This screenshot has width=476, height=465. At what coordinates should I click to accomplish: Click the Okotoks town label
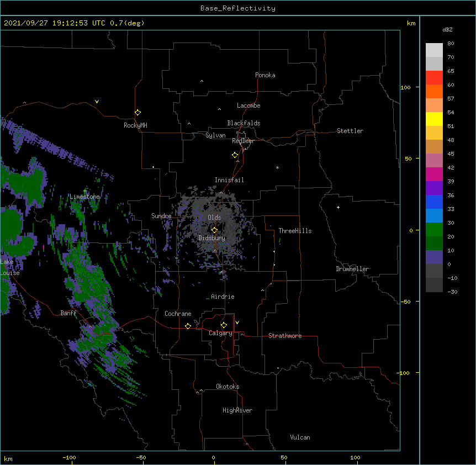228,387
